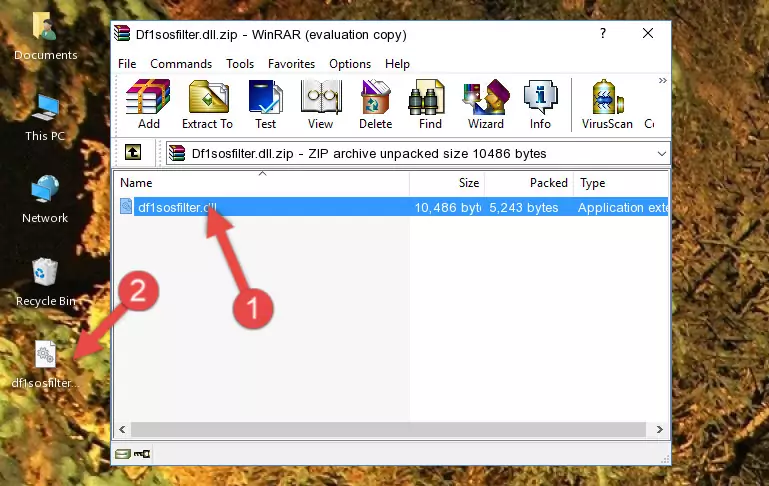Close the WinRAR window
Screen dimensions: 769x486
(x=648, y=33)
